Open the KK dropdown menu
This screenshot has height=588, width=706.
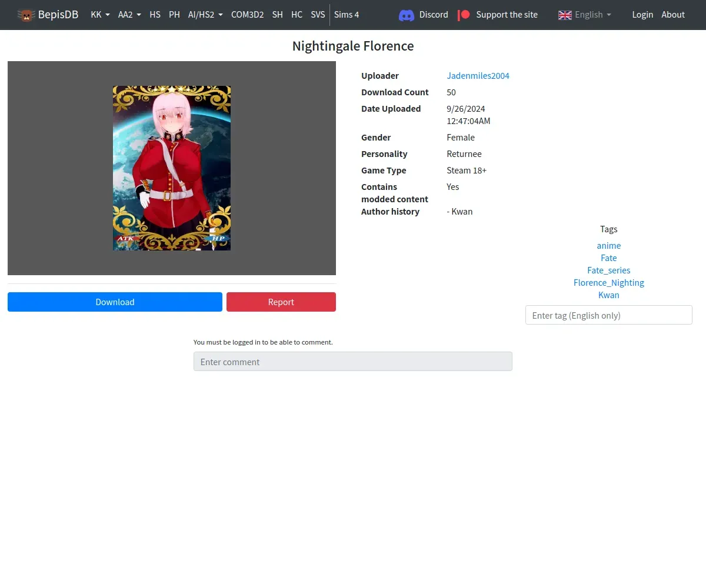click(100, 15)
